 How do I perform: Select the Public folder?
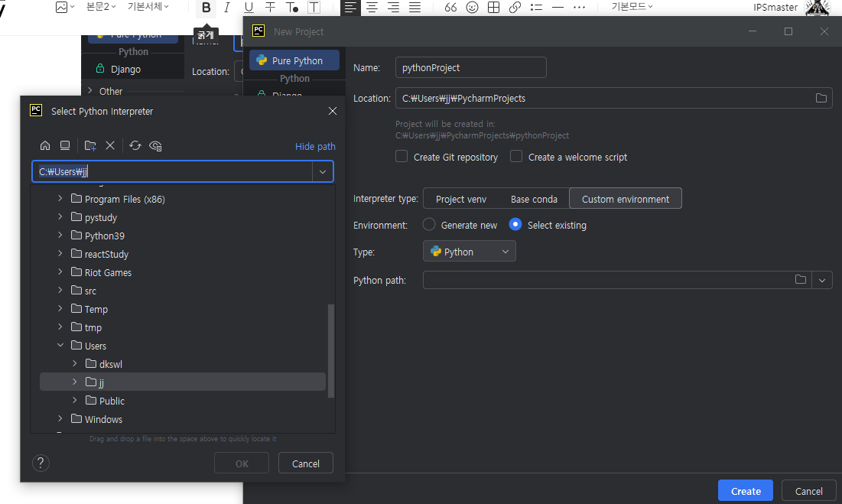[x=112, y=401]
